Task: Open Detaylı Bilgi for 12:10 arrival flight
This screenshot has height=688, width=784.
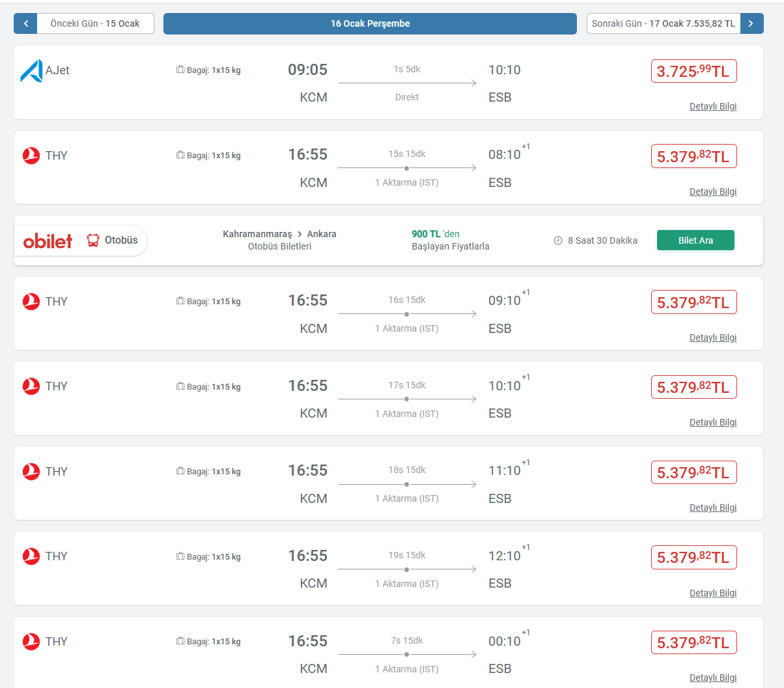Action: coord(713,593)
